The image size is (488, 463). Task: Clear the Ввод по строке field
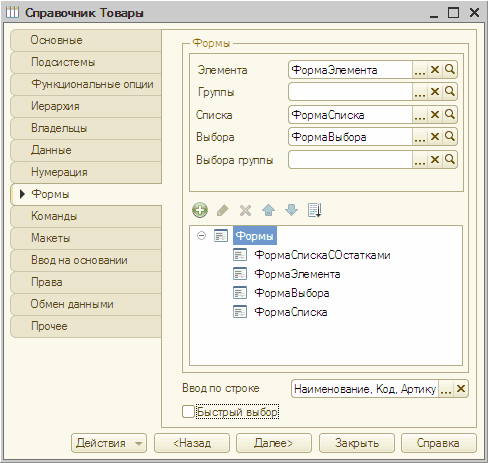tap(461, 389)
